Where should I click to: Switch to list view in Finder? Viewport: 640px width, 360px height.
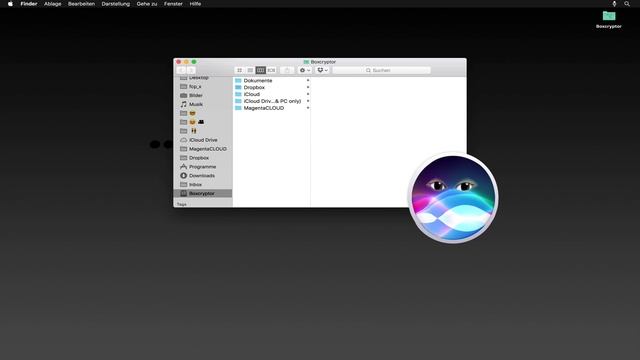(x=250, y=70)
